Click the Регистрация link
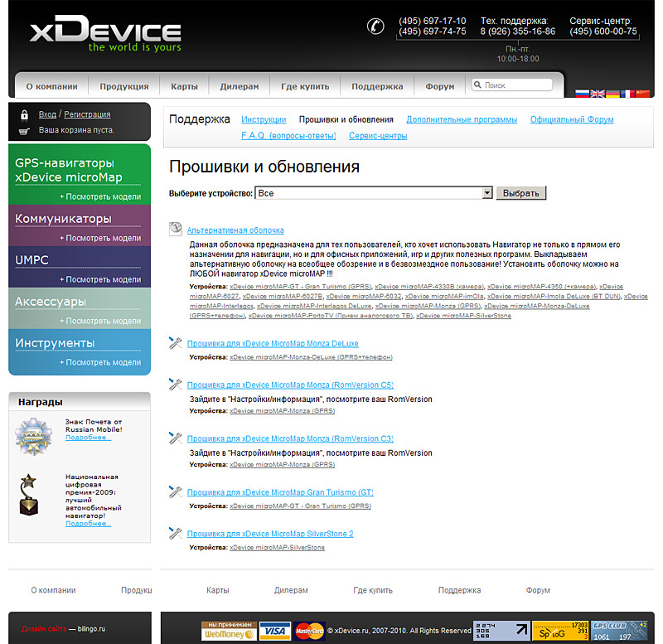This screenshot has height=644, width=663. coord(87,114)
